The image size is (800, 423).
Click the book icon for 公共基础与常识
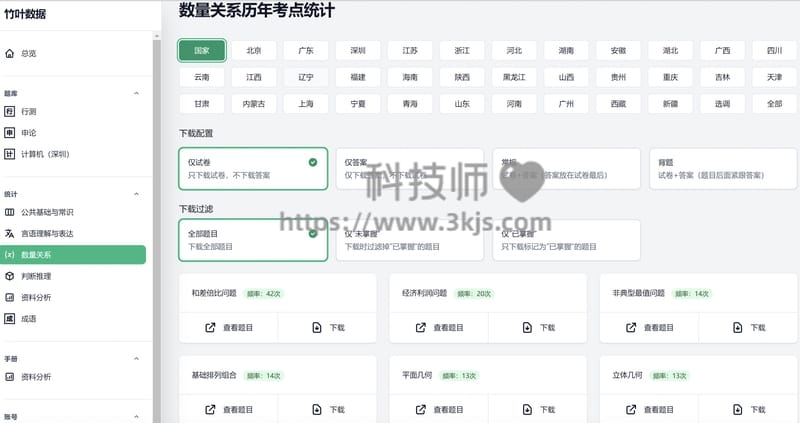[x=10, y=212]
